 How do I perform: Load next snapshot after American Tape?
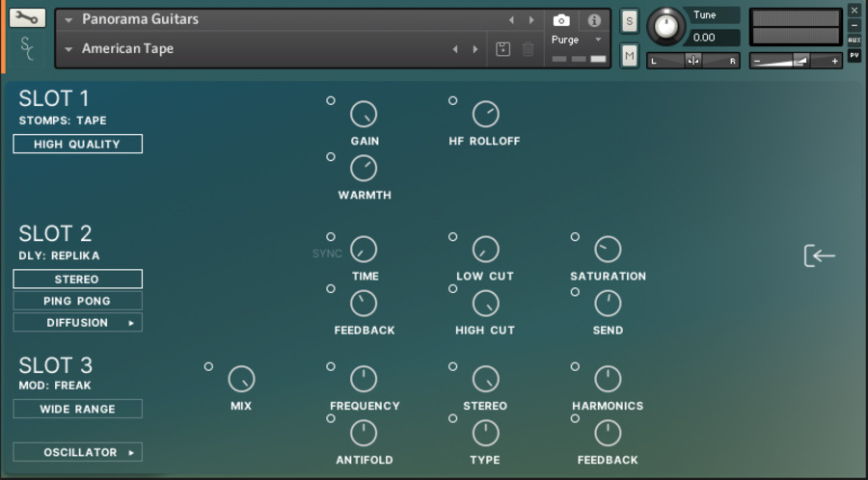click(x=475, y=49)
